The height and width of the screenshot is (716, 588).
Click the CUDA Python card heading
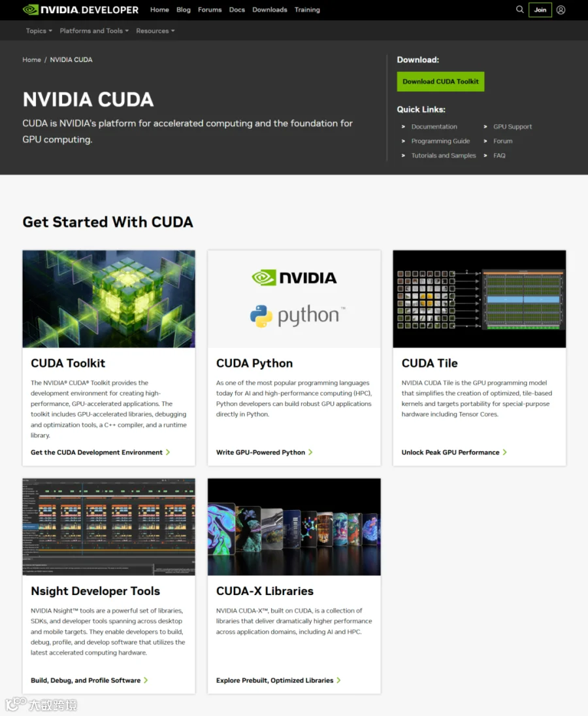pos(255,363)
